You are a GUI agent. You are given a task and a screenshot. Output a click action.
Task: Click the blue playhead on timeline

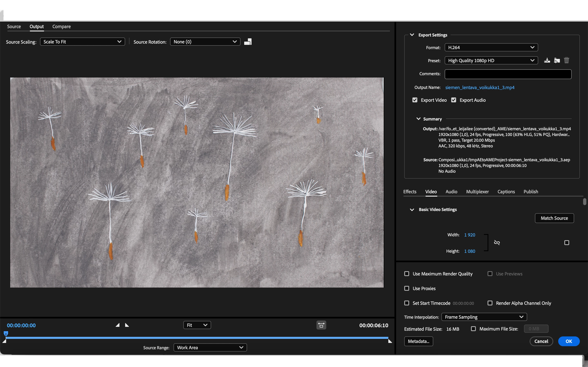point(6,334)
